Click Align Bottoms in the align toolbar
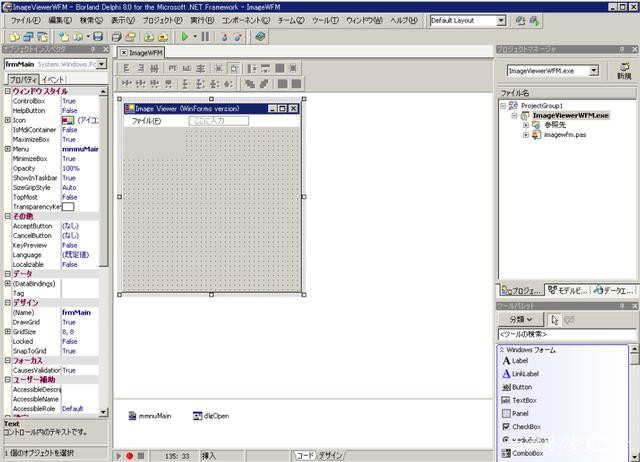 point(187,68)
